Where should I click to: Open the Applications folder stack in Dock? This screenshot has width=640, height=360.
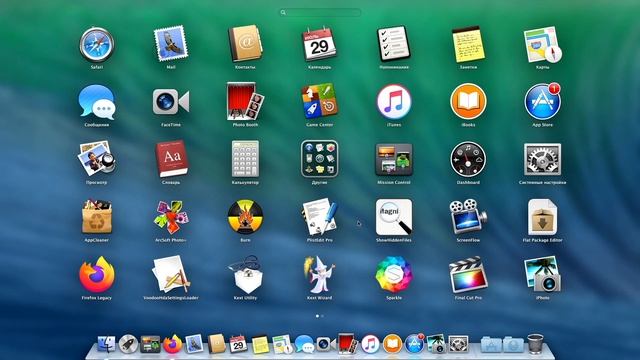491,344
